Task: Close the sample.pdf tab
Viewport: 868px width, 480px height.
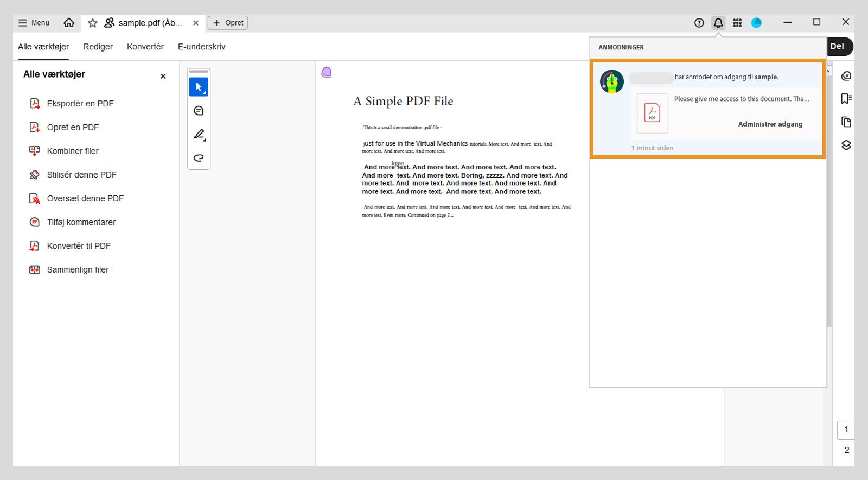Action: coord(196,23)
